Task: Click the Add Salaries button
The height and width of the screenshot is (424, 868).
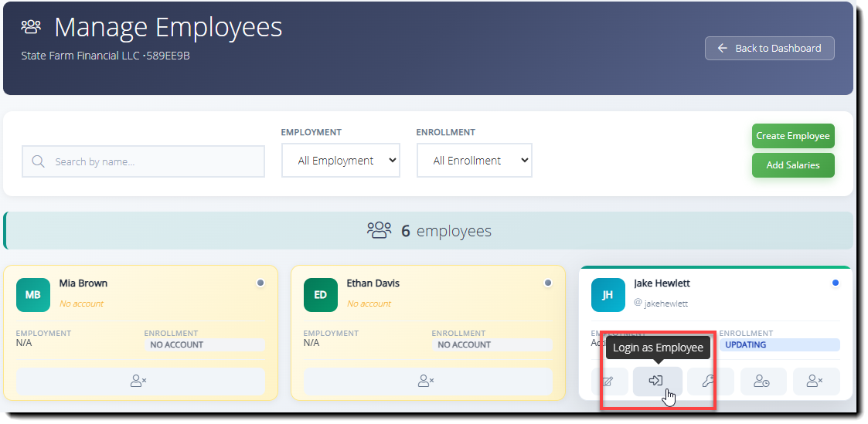Action: (x=793, y=165)
